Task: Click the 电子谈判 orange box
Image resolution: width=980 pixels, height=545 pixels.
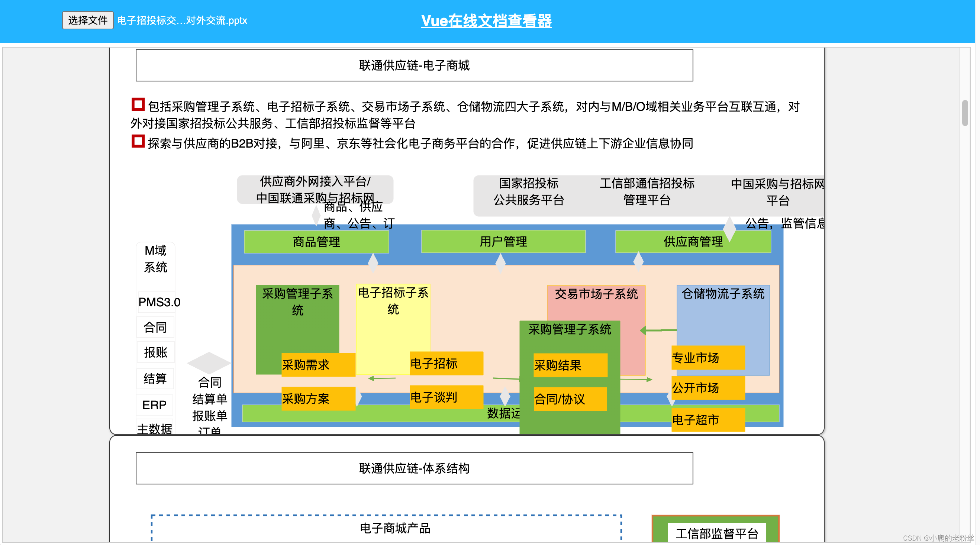Action: 446,397
